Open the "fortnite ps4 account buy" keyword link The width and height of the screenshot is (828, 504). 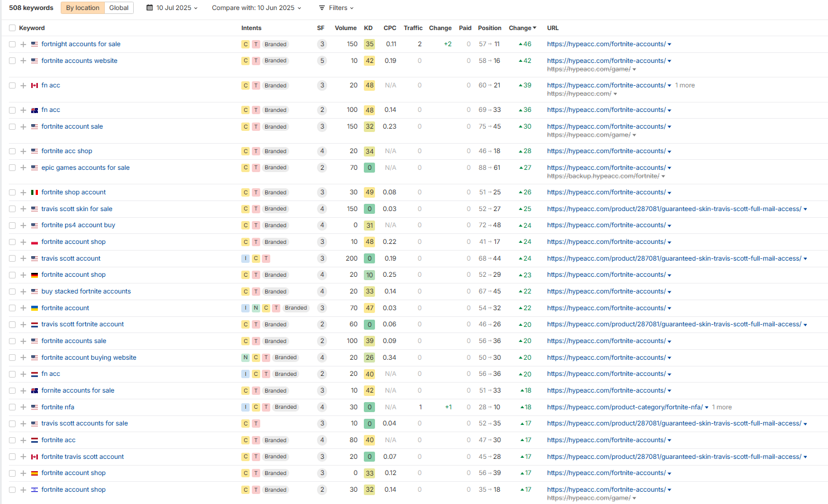(x=78, y=225)
